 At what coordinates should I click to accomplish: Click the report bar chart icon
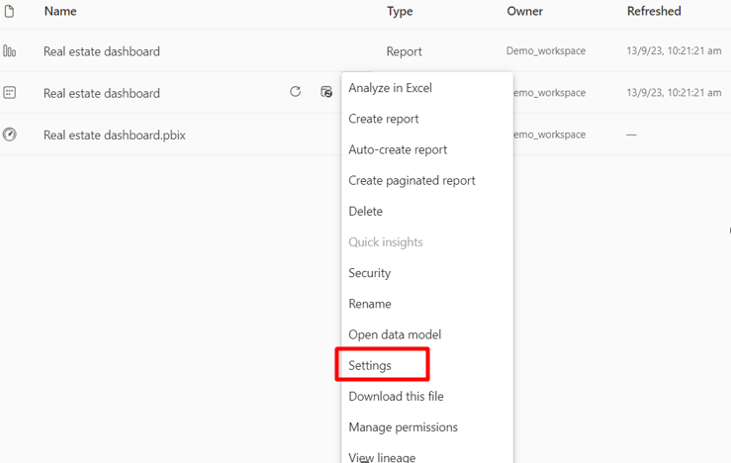(x=10, y=51)
